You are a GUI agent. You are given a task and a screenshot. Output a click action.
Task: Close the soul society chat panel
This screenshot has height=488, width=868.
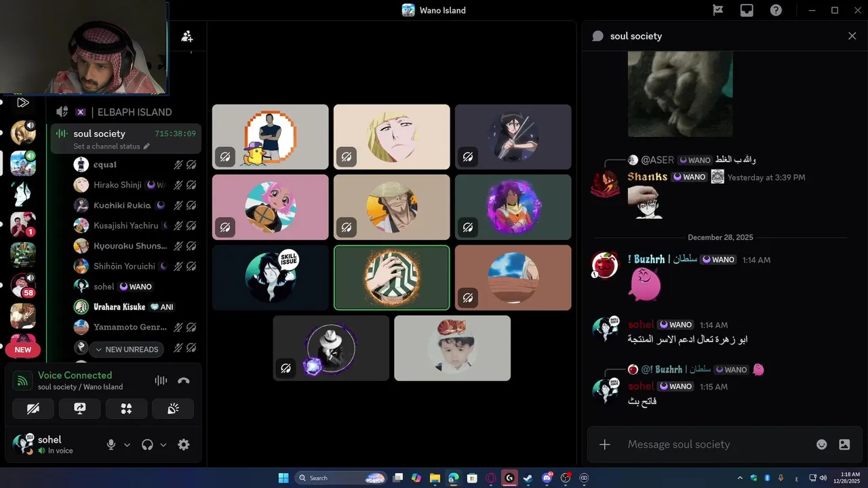[852, 36]
